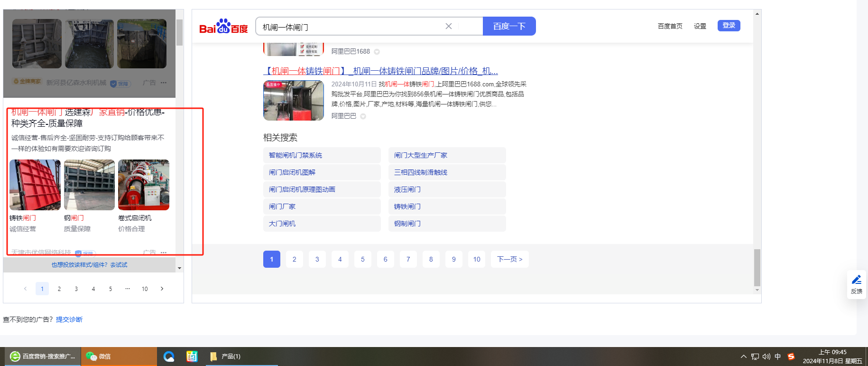Open the 百度首页 link
The height and width of the screenshot is (366, 868).
[670, 26]
